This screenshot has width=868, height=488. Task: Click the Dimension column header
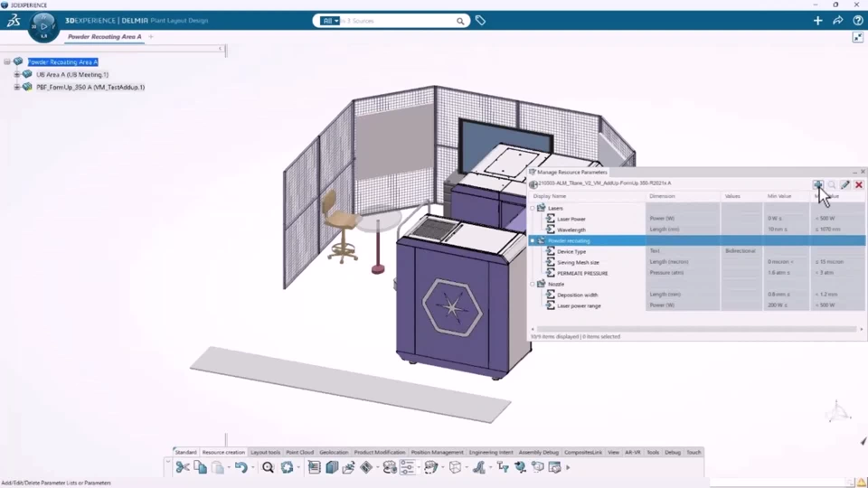(x=683, y=196)
